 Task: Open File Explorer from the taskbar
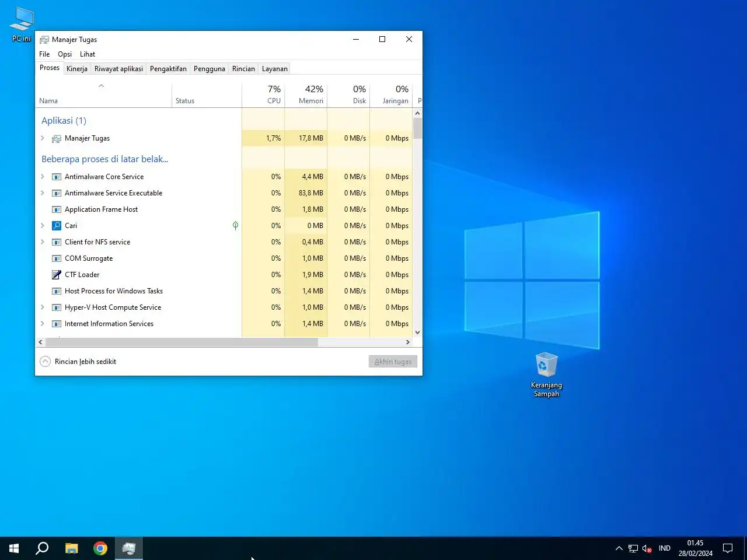tap(71, 548)
